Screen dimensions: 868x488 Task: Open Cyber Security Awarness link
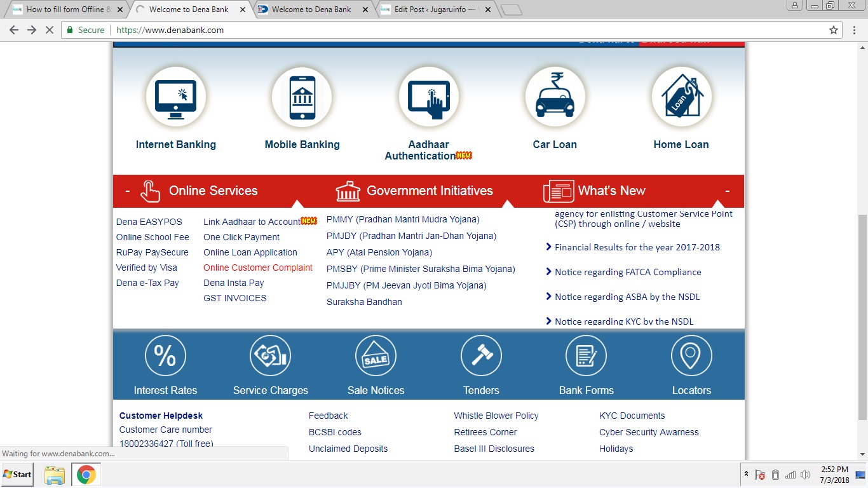[649, 432]
